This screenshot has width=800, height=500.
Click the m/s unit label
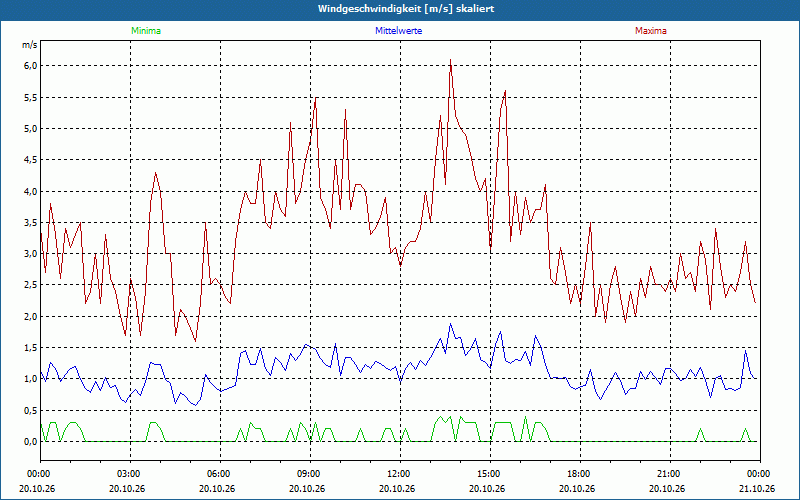click(x=30, y=45)
